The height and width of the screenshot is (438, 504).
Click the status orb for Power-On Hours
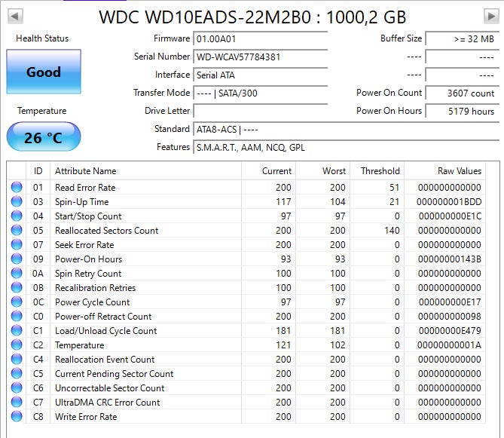point(17,259)
